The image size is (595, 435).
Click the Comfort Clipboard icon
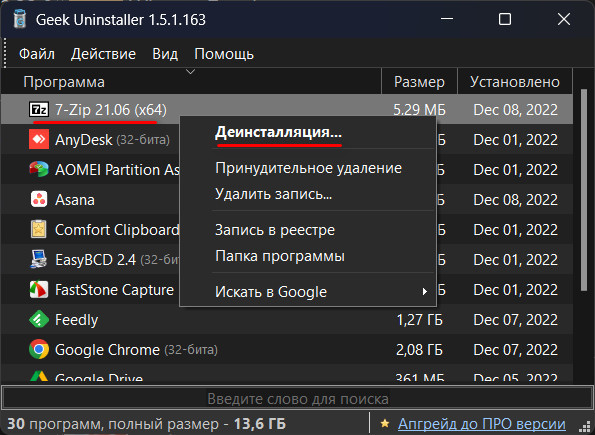(x=39, y=229)
